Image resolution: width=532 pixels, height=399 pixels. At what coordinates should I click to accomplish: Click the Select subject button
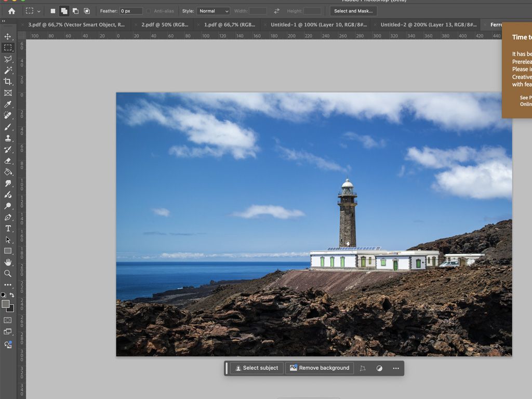tap(257, 368)
